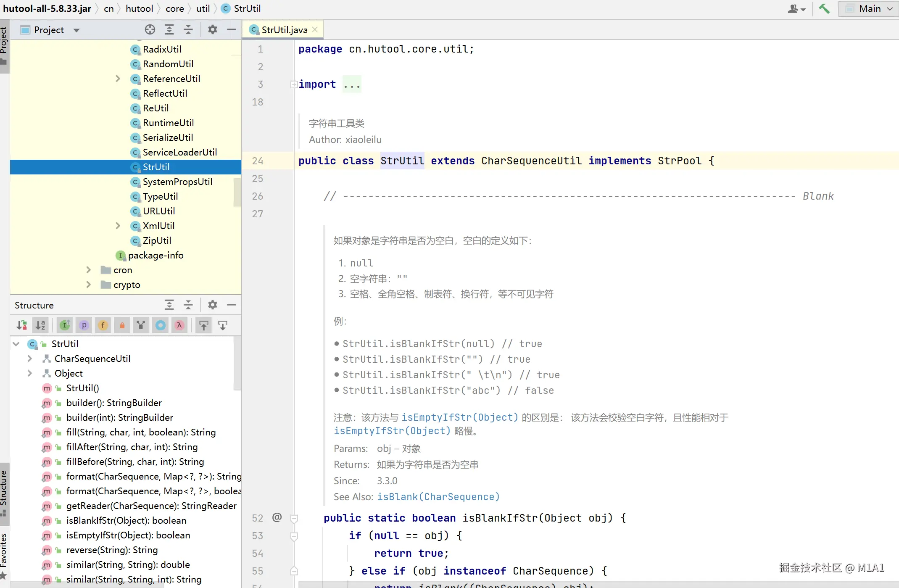The width and height of the screenshot is (899, 588).
Task: Toggle the show non-public members filter
Action: [x=122, y=325]
